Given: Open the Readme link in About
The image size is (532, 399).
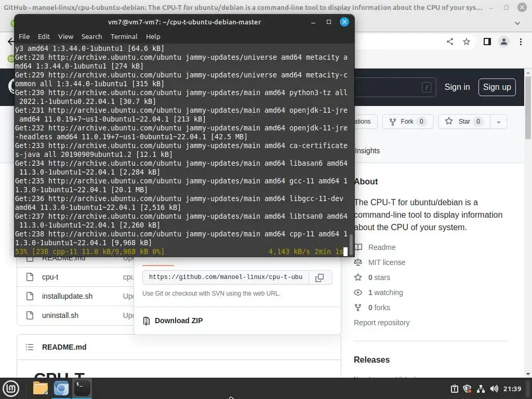Looking at the screenshot, I should coord(382,247).
